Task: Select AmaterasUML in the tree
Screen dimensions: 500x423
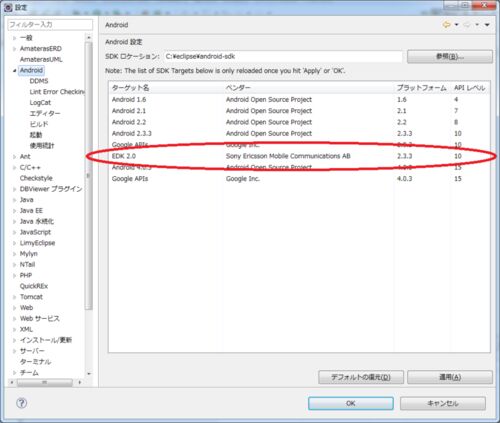Action: [41, 59]
